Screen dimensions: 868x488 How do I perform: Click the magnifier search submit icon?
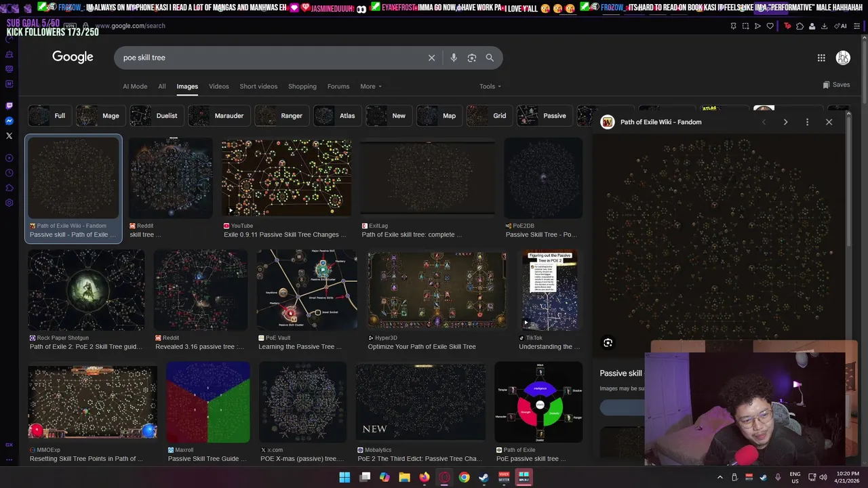click(490, 58)
